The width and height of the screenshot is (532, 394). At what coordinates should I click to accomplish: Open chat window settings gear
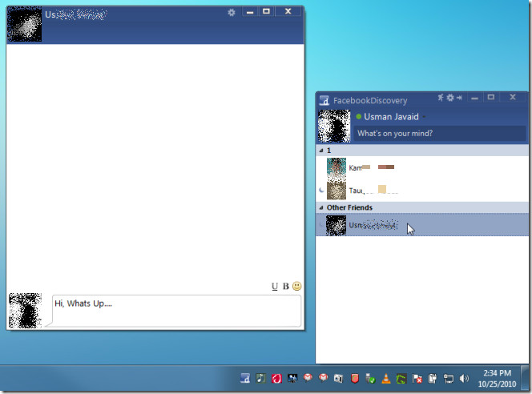point(232,13)
